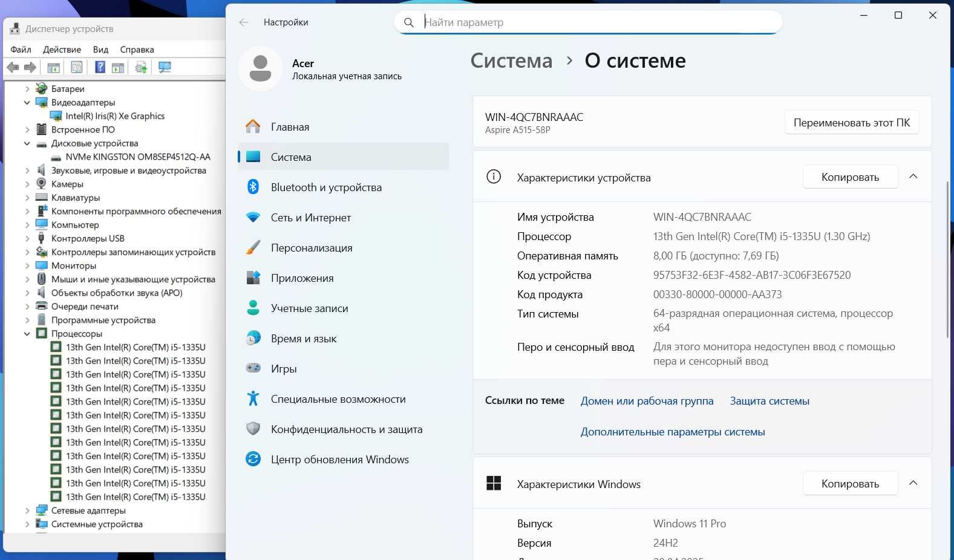
Task: Click the Приложения apps icon in sidebar
Action: coord(253,278)
